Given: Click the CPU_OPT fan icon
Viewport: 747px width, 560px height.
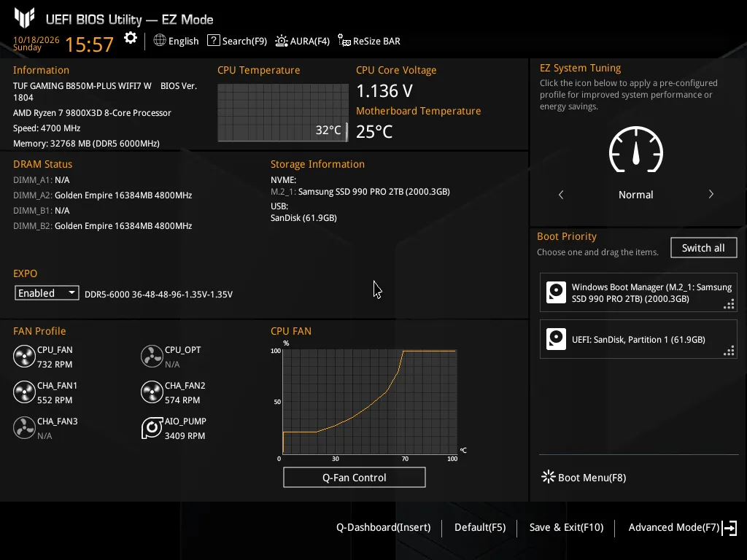Looking at the screenshot, I should pyautogui.click(x=152, y=357).
